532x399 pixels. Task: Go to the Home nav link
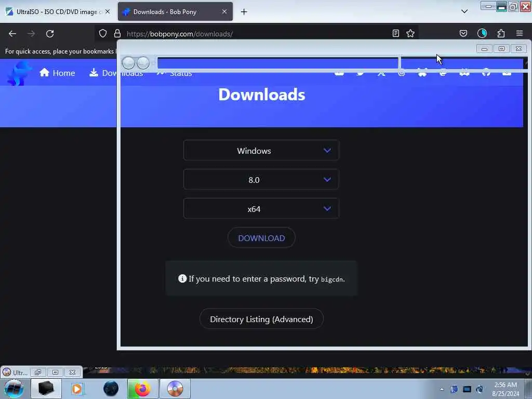[x=57, y=73]
